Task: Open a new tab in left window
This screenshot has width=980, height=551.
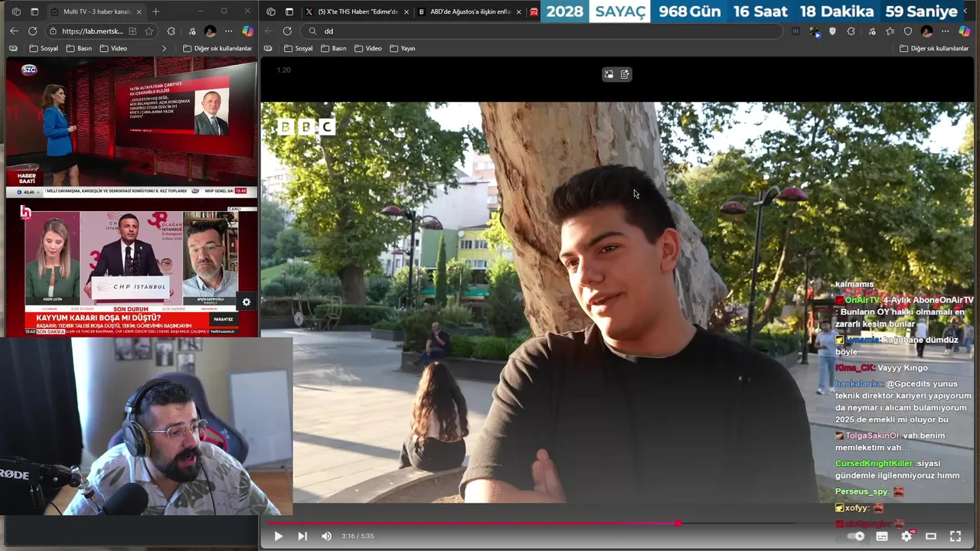Action: [x=156, y=11]
